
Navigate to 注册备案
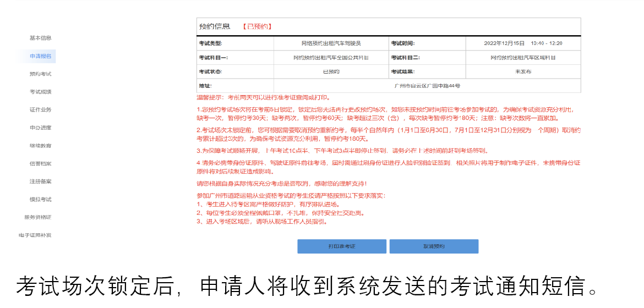coord(40,182)
